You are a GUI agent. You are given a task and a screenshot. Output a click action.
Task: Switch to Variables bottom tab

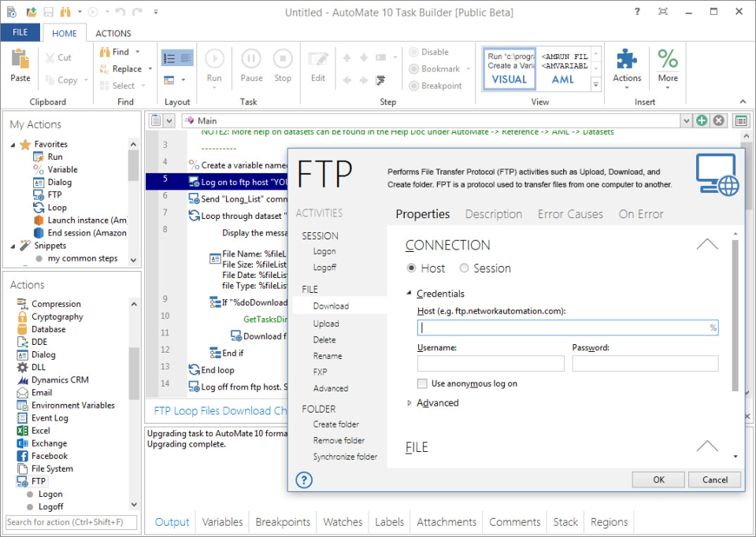222,522
